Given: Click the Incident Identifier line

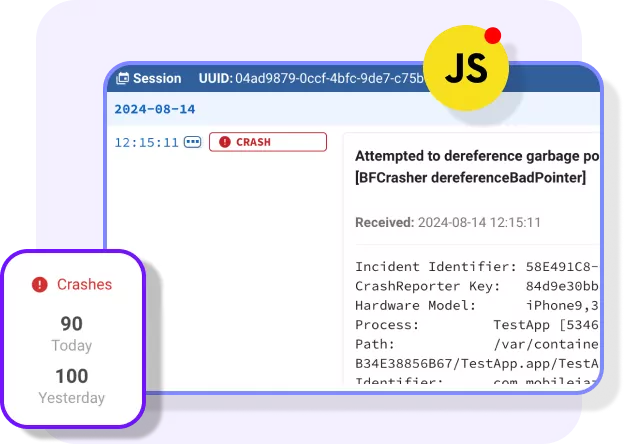Looking at the screenshot, I should point(477,267).
